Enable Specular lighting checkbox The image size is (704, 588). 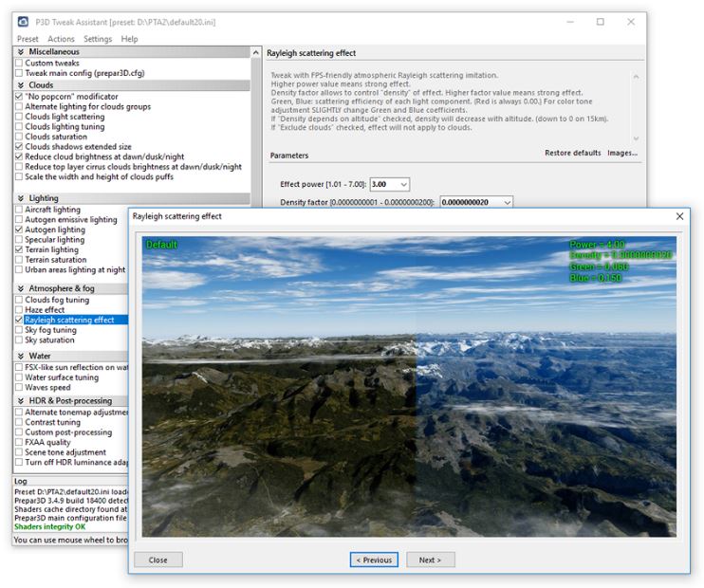[19, 240]
